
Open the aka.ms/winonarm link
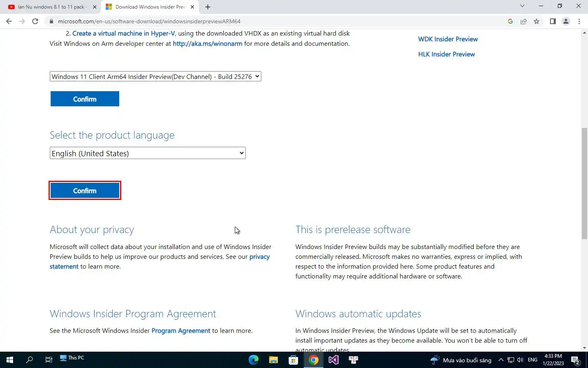(x=207, y=44)
